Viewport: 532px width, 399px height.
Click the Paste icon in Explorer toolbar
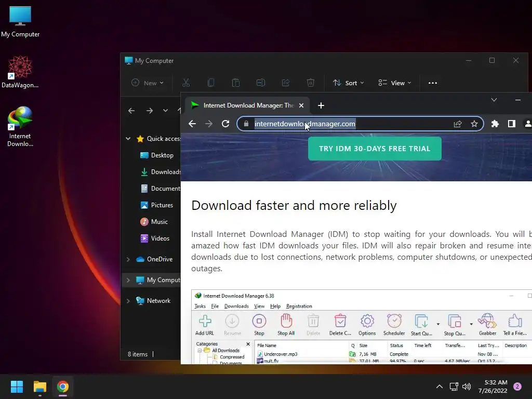[x=236, y=83]
